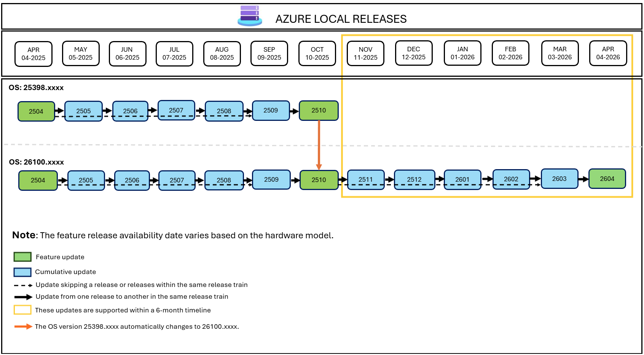Image resolution: width=644 pixels, height=355 pixels.
Task: Choose the JUL 07-2025 month box
Action: [174, 54]
